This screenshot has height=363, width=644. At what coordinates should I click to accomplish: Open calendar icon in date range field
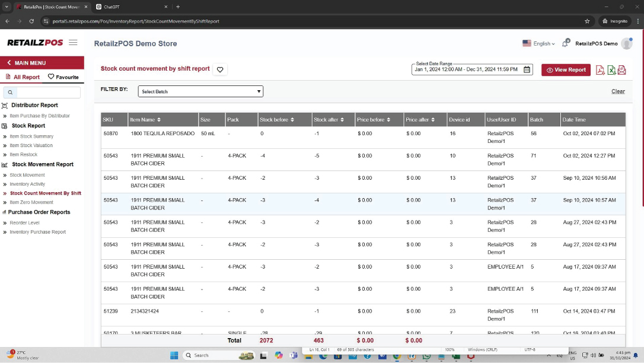point(527,70)
